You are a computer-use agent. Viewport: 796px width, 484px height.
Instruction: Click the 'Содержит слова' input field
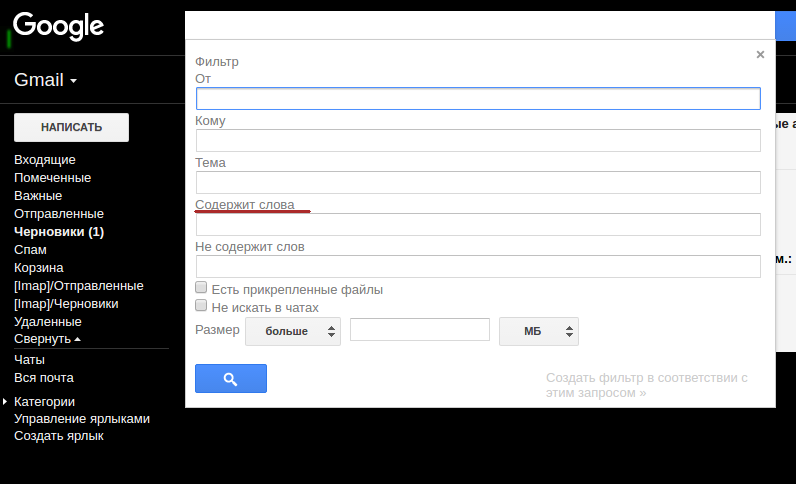pyautogui.click(x=478, y=224)
